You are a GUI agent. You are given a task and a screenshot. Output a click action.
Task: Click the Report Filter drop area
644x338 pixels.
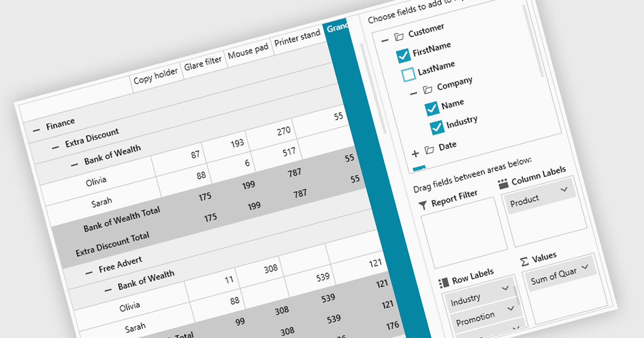click(x=463, y=232)
